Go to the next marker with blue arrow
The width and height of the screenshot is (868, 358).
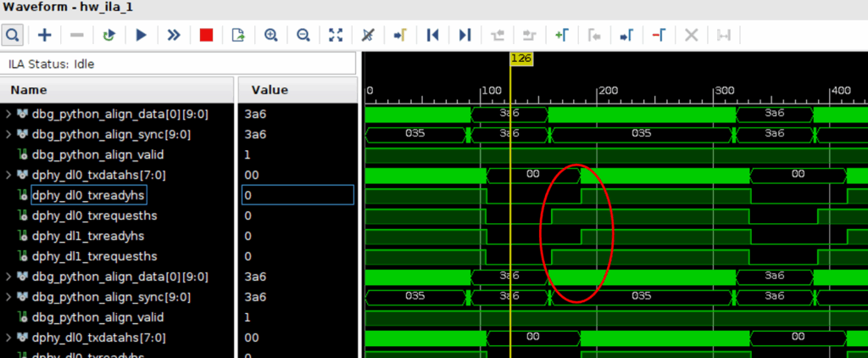coord(626,36)
